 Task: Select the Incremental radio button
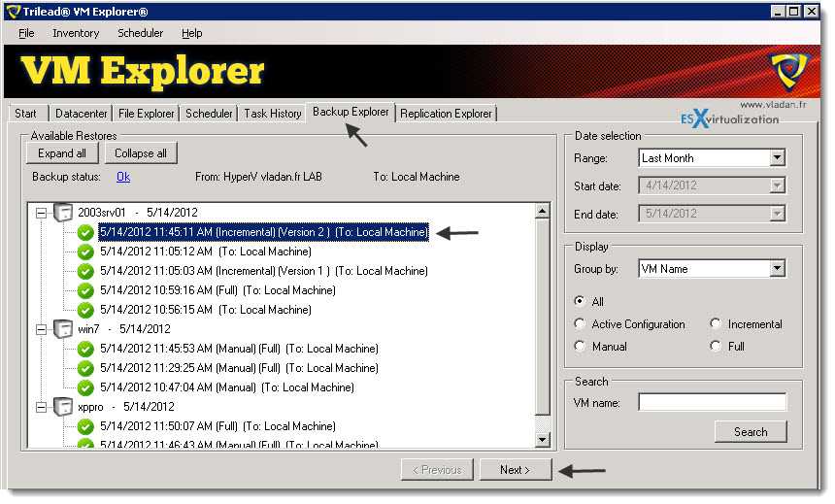[716, 323]
